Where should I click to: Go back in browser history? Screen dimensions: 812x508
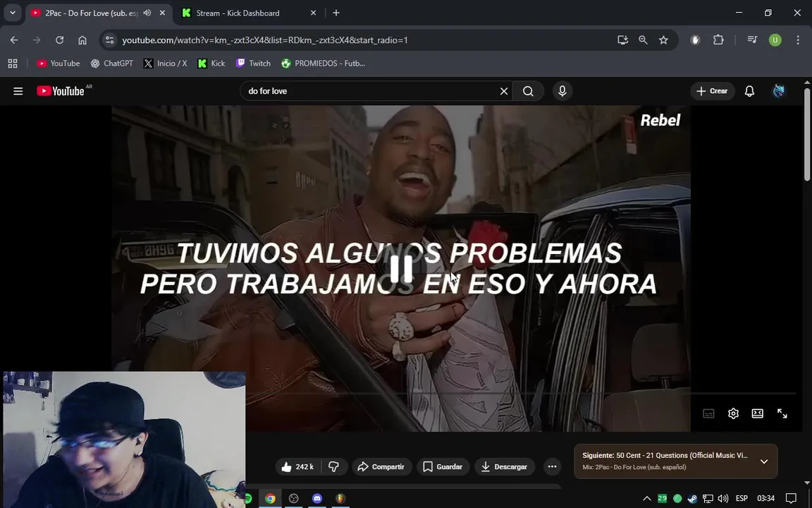(x=14, y=40)
